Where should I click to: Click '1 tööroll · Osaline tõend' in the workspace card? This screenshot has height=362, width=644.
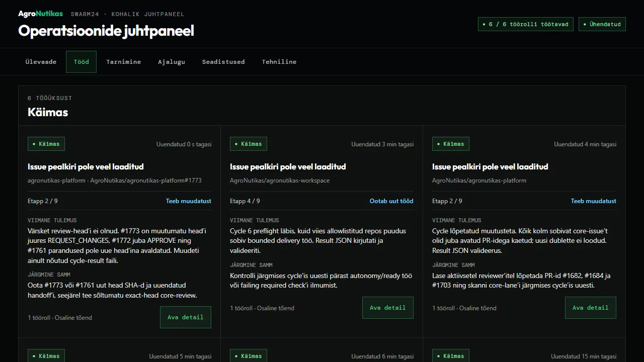[x=262, y=308]
